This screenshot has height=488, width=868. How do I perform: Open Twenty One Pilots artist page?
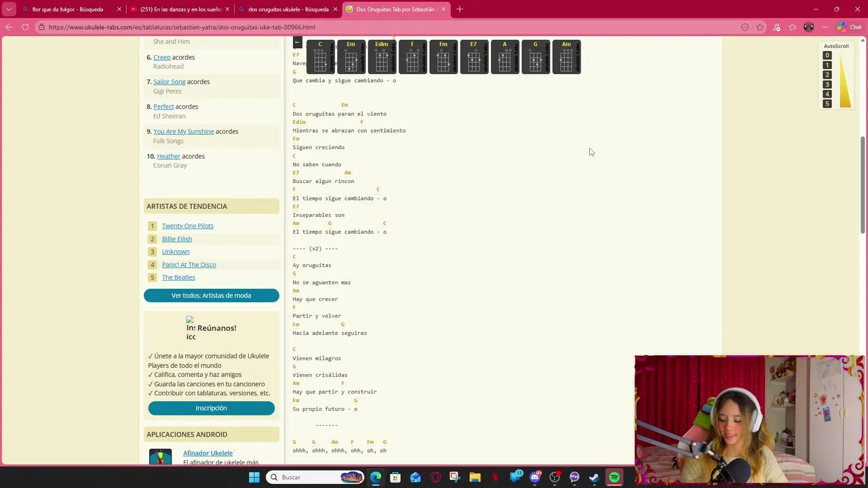coord(187,226)
